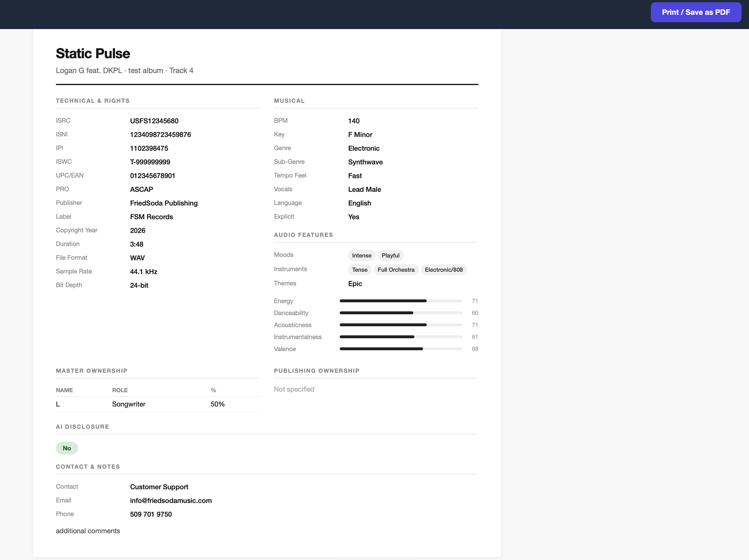
Task: Click the Static Pulse track title
Action: coord(93,54)
